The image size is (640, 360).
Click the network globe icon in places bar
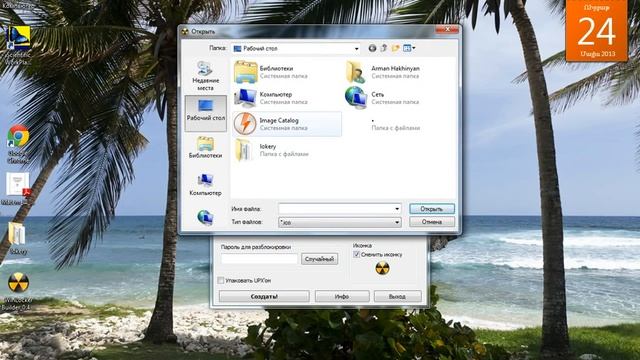pyautogui.click(x=205, y=218)
